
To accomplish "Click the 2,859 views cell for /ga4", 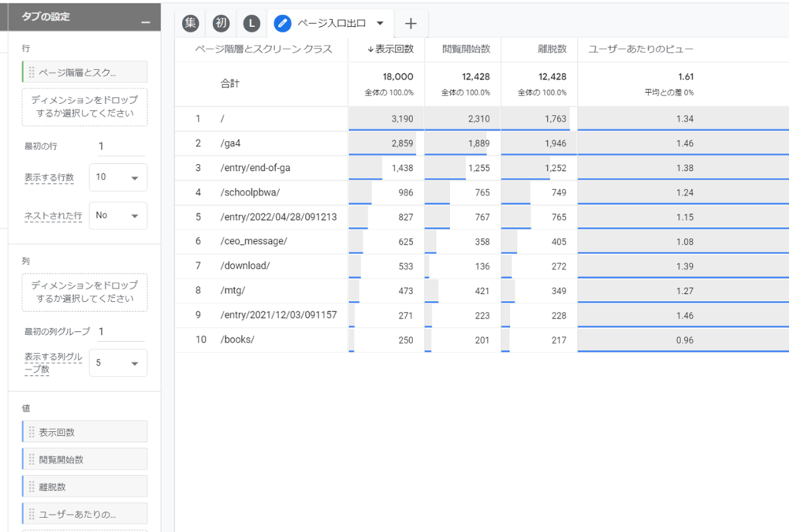I will click(402, 144).
